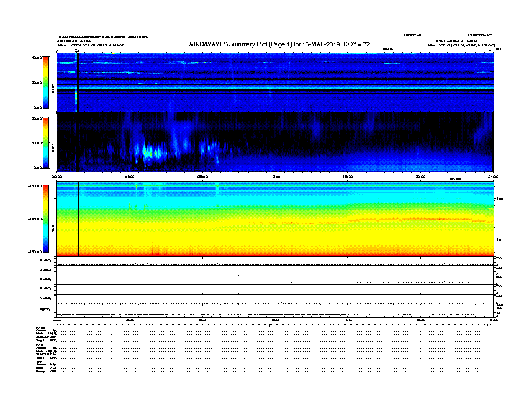Click the top line-plot panel below TNR
Viewport: 532px width, 411px height.
(x=275, y=261)
